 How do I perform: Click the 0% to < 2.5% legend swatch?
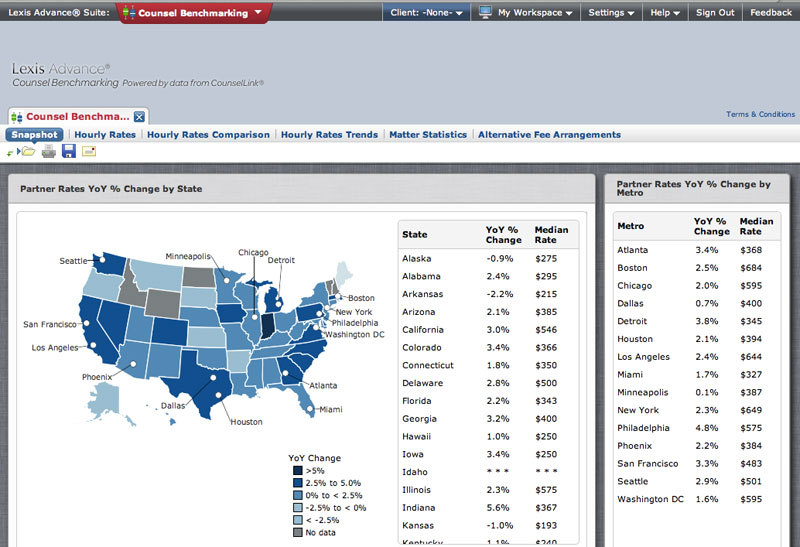click(x=297, y=495)
